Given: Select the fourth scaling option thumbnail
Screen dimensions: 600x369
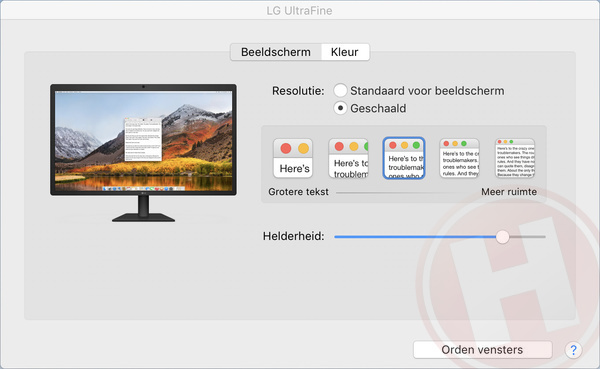Looking at the screenshot, I should [460, 158].
